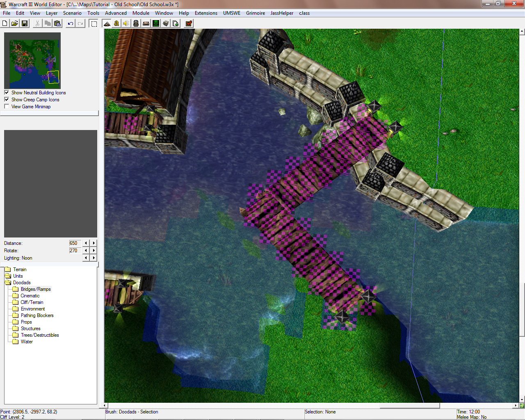Viewport: 525px width, 420px height.
Task: Open the Edit menu
Action: click(20, 13)
